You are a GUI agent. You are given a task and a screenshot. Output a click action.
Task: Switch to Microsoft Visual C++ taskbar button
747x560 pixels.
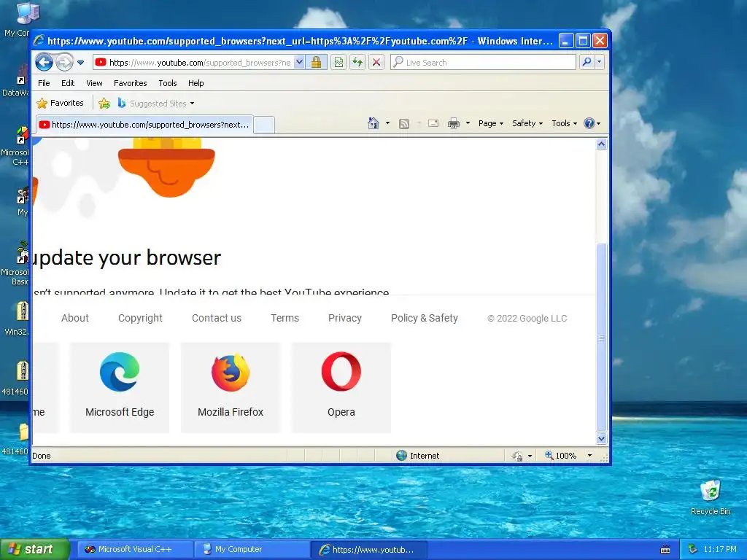[x=135, y=549]
